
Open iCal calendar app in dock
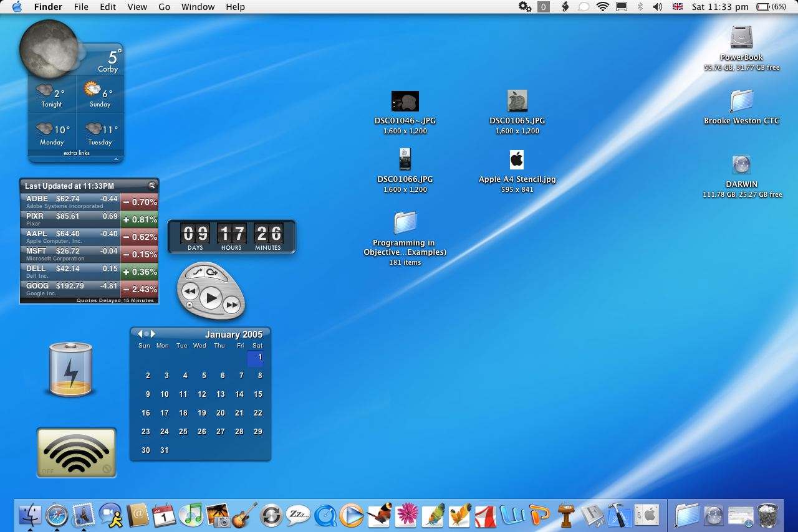[164, 515]
